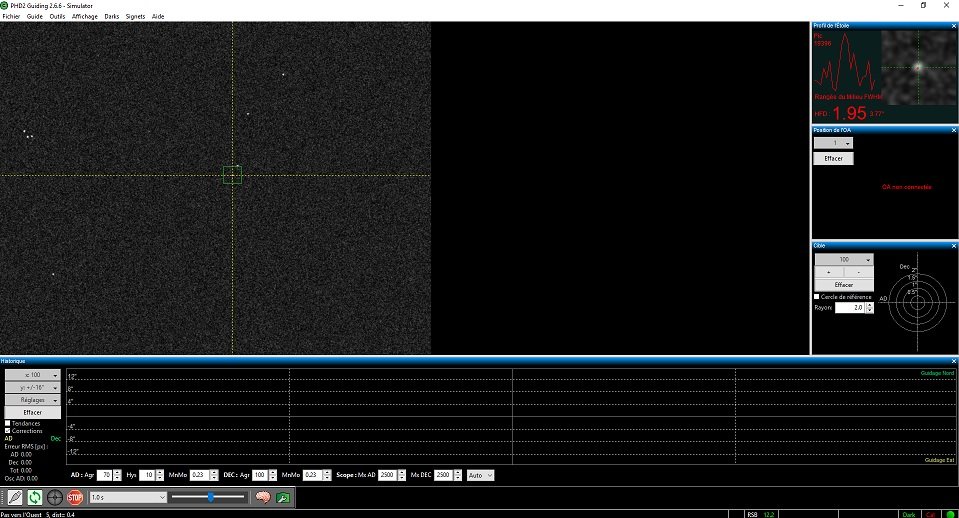The width and height of the screenshot is (959, 518).
Task: Click the DEC Agr value field
Action: (x=260, y=475)
